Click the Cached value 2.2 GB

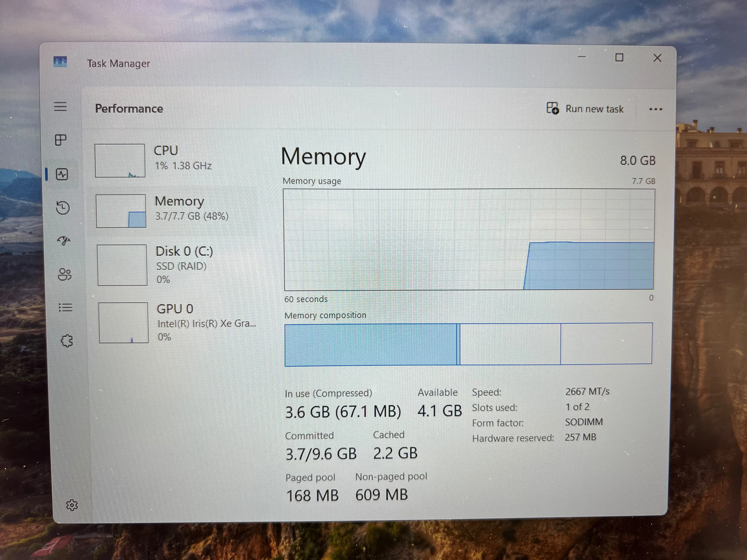[x=395, y=453]
